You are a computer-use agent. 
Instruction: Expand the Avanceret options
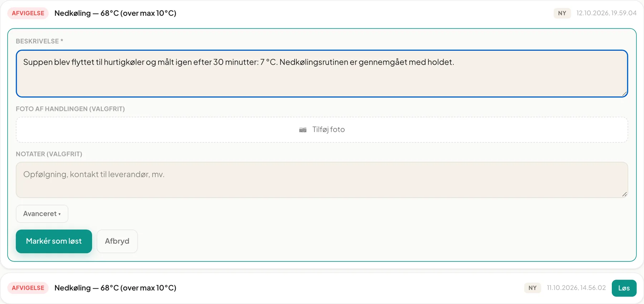(x=42, y=214)
